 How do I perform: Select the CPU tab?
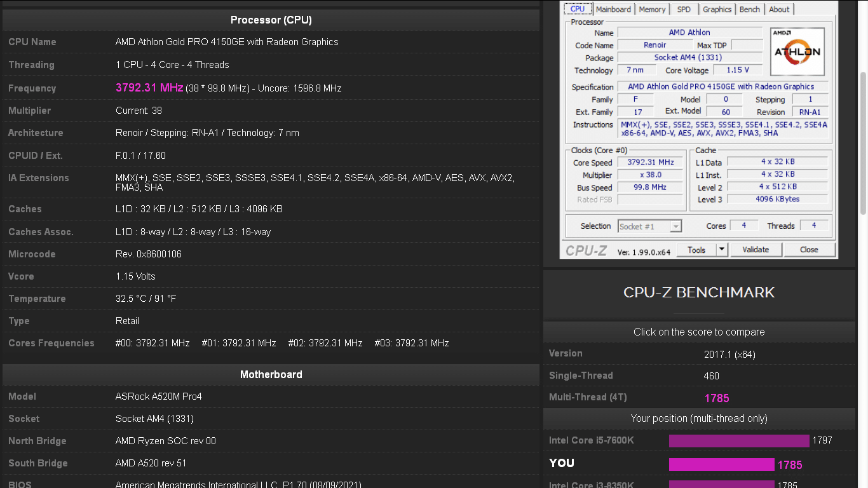tap(578, 8)
